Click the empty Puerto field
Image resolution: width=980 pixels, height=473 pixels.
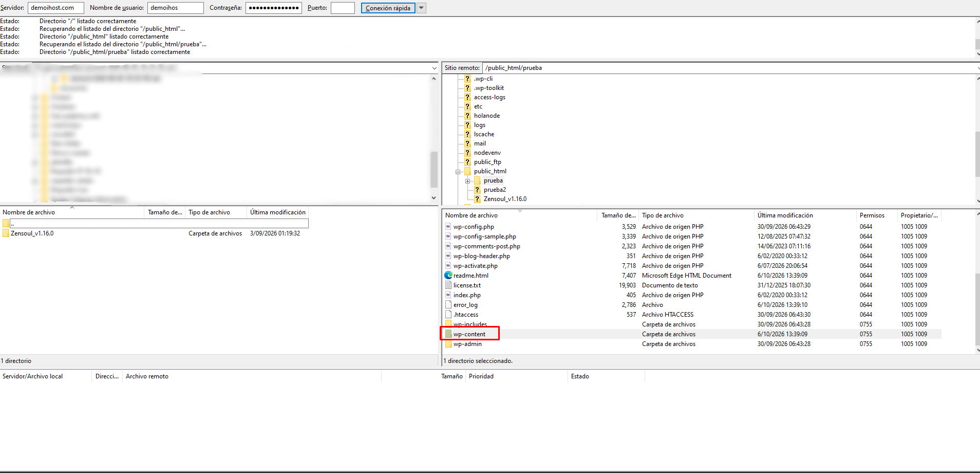343,8
